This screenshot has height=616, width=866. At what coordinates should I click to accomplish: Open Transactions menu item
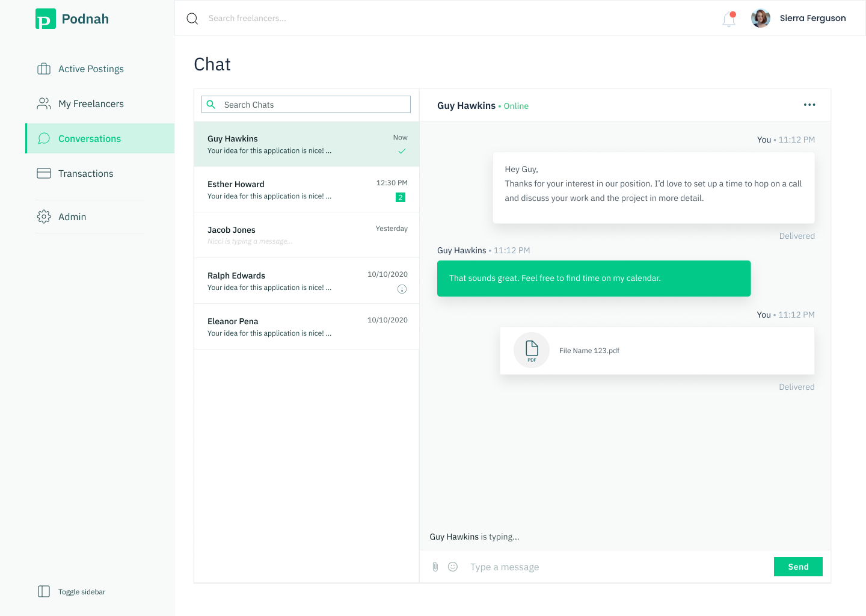tap(100, 173)
